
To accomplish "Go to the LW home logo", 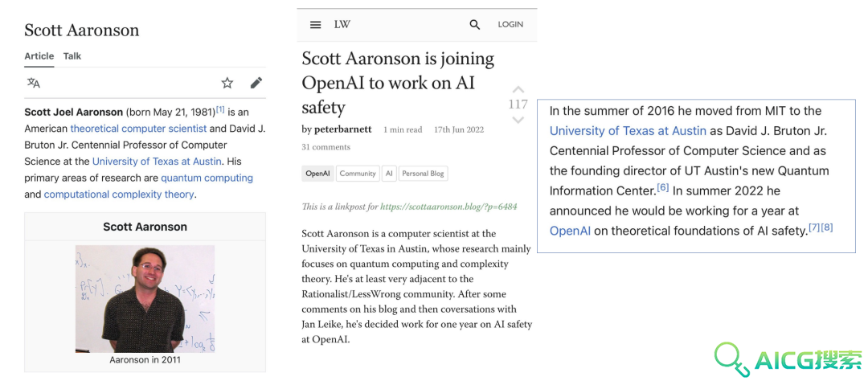I will [342, 24].
